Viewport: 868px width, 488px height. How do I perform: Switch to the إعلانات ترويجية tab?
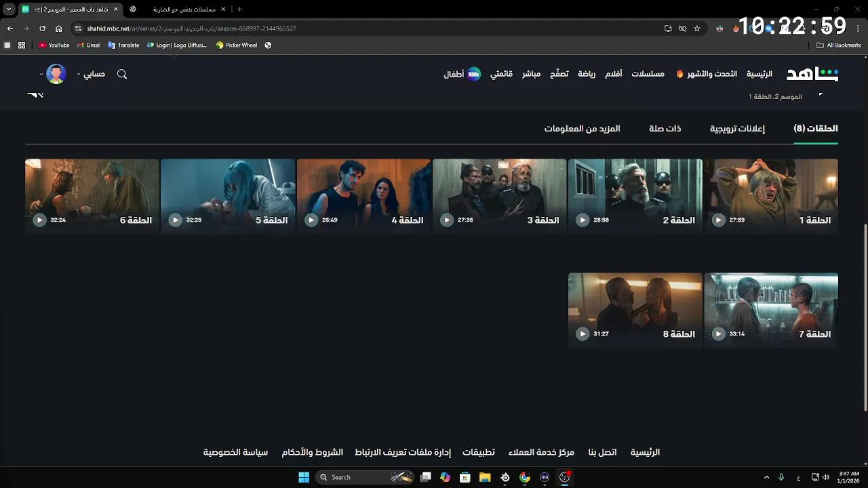tap(737, 128)
